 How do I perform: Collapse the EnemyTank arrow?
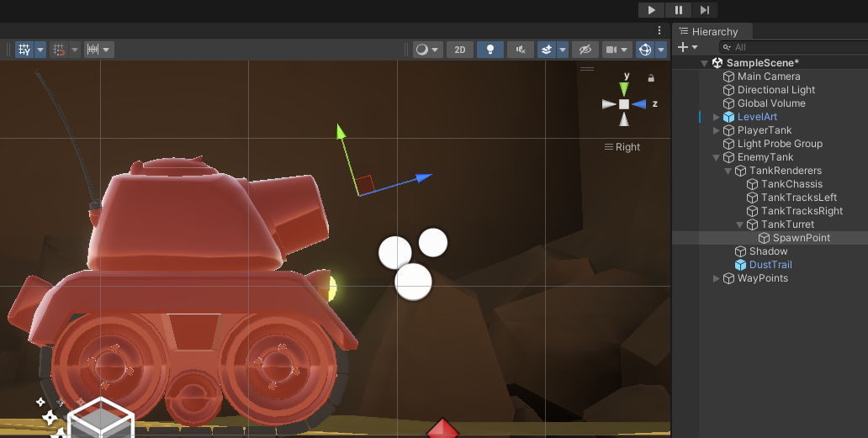717,157
